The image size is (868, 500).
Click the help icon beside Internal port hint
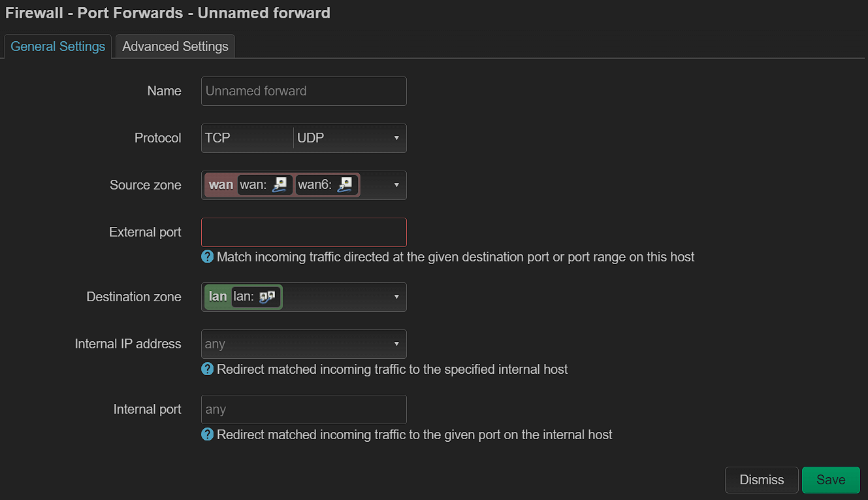click(x=207, y=435)
